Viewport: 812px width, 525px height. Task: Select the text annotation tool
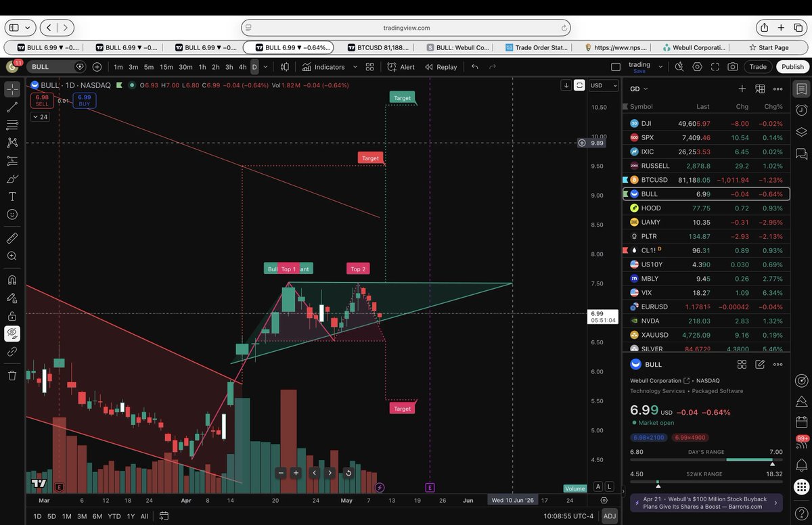[12, 196]
